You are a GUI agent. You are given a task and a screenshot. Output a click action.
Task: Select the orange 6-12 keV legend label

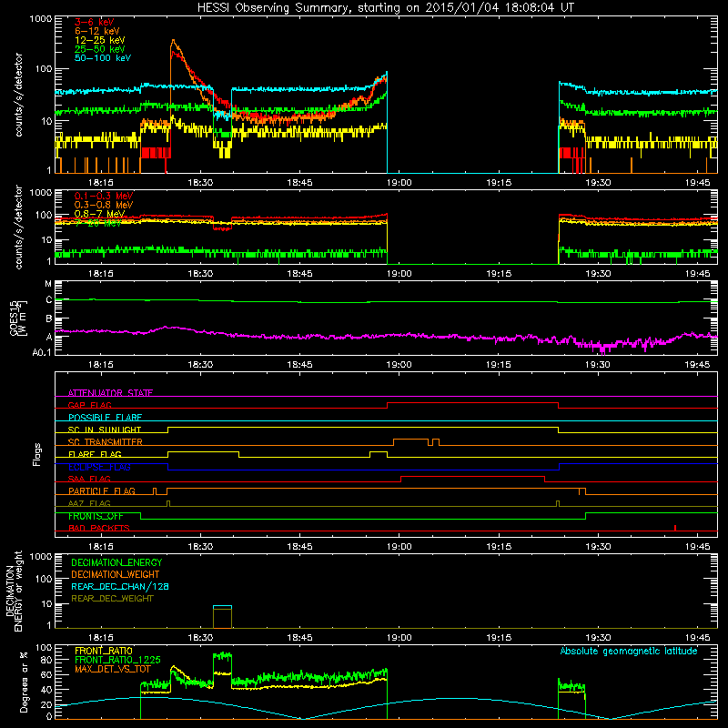(x=97, y=31)
